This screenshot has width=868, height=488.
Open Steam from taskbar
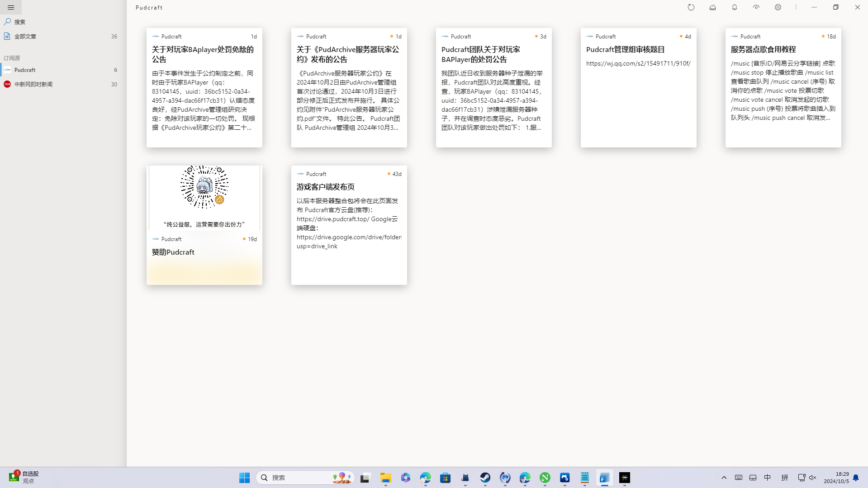pyautogui.click(x=485, y=478)
